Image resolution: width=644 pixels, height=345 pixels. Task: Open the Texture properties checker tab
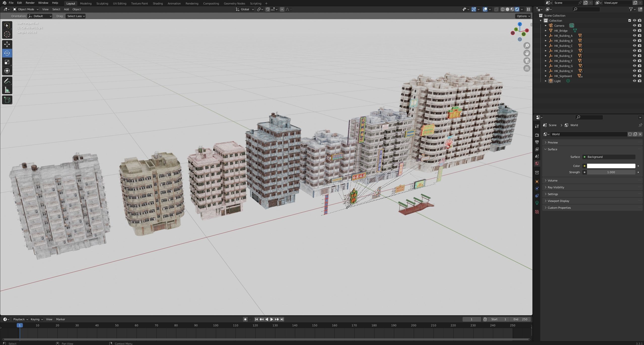pyautogui.click(x=537, y=212)
